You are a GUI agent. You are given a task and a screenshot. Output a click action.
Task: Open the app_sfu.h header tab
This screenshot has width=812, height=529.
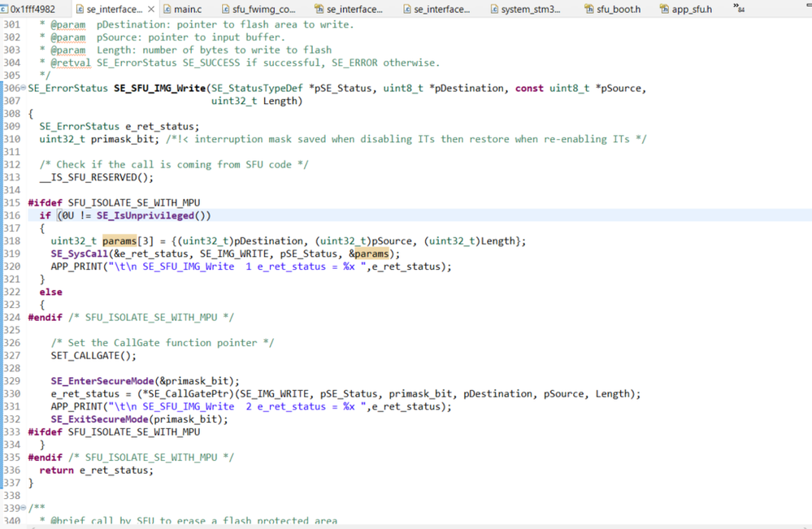click(x=686, y=9)
